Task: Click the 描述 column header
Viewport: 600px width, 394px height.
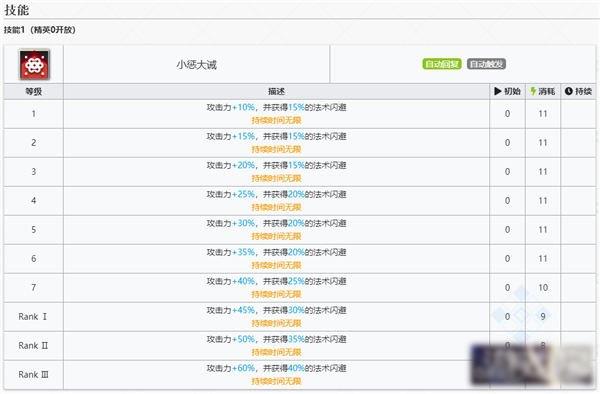Action: tap(276, 91)
